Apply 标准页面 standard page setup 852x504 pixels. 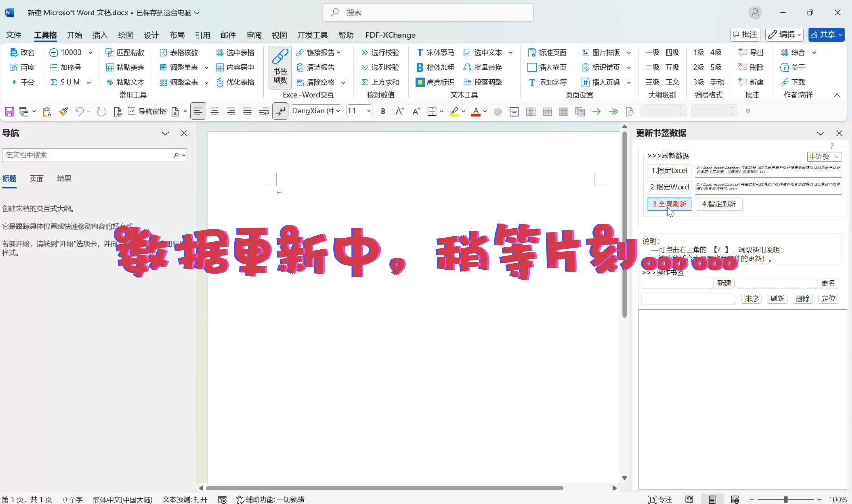(x=547, y=52)
